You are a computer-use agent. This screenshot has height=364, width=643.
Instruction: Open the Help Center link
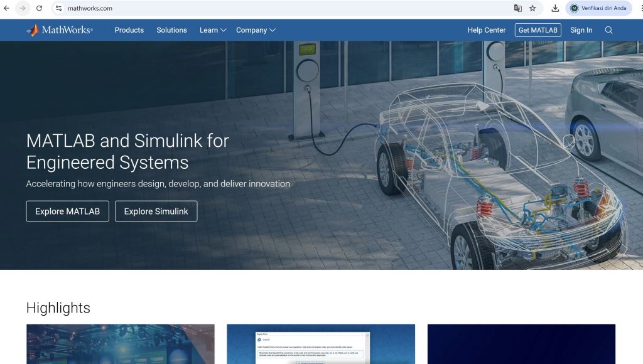click(487, 30)
